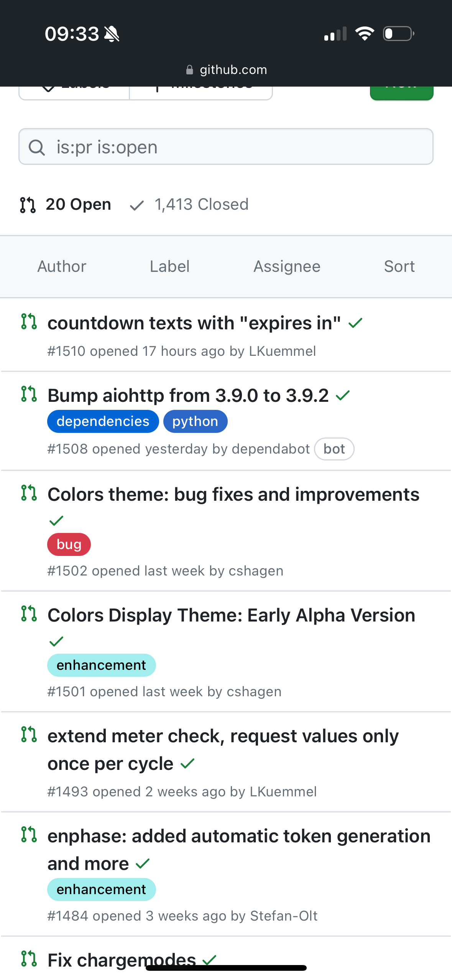This screenshot has height=980, width=452.
Task: Expand the Assignee filter dropdown
Action: tap(287, 266)
